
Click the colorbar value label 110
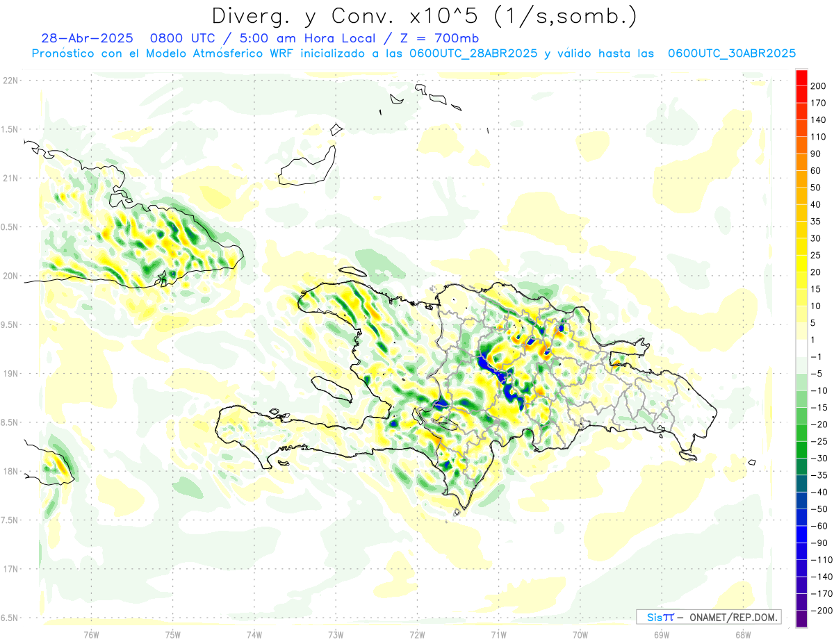tap(817, 137)
